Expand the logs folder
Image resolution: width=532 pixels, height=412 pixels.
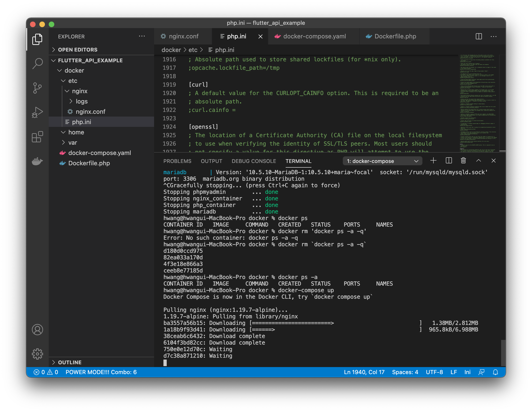coord(81,101)
